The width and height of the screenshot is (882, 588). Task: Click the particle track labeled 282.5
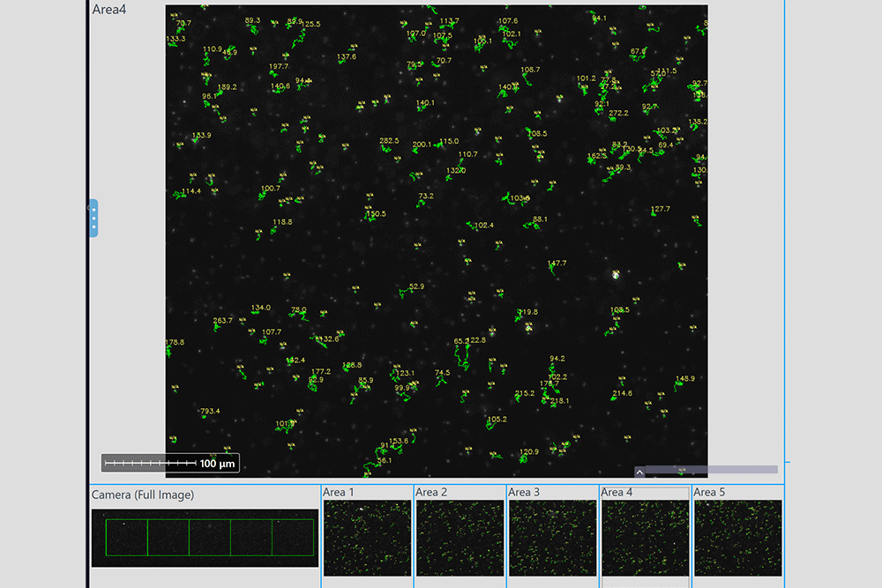click(x=389, y=141)
